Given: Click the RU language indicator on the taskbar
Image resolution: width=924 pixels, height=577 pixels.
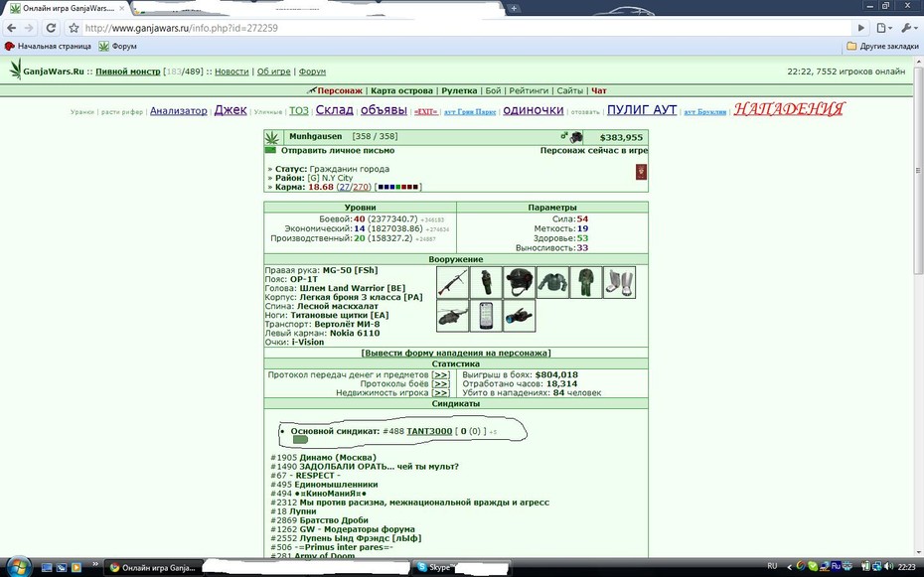Looking at the screenshot, I should click(x=772, y=566).
